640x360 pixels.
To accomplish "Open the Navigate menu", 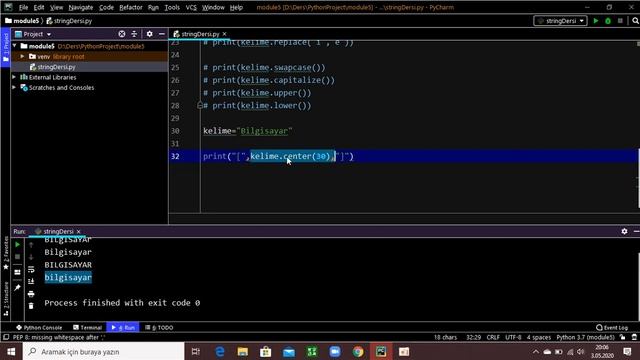I will (81, 7).
